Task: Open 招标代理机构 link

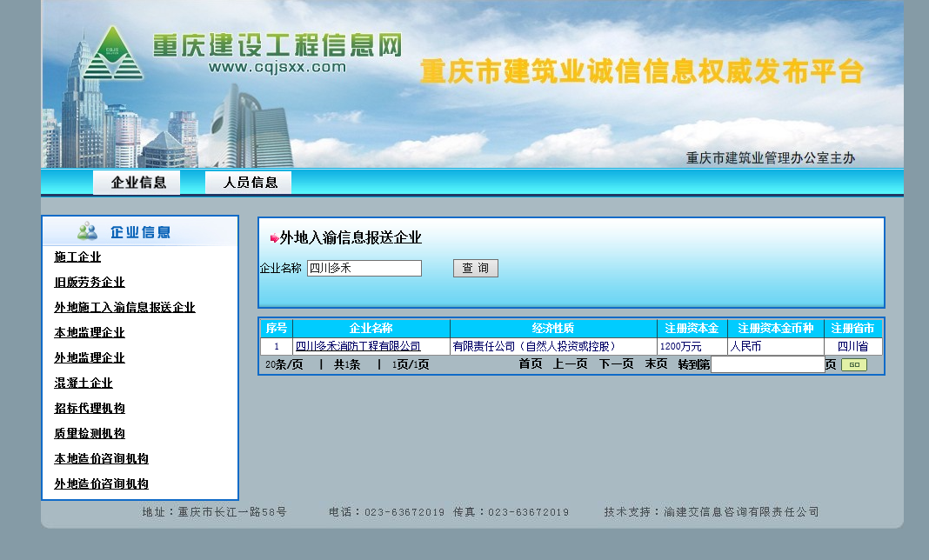Action: click(x=90, y=409)
